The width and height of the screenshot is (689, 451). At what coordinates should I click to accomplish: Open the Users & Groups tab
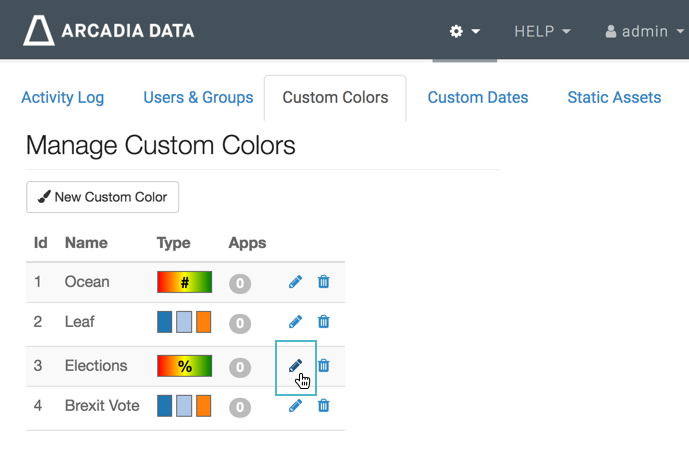point(198,98)
